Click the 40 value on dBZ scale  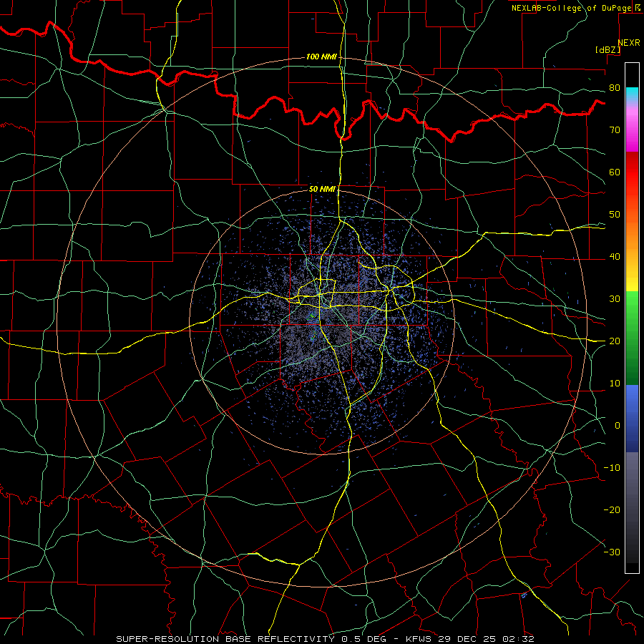coord(615,257)
